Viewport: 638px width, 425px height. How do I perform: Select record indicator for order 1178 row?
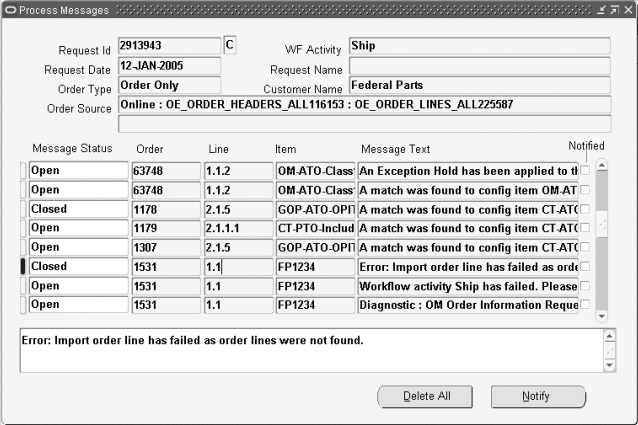tap(23, 209)
